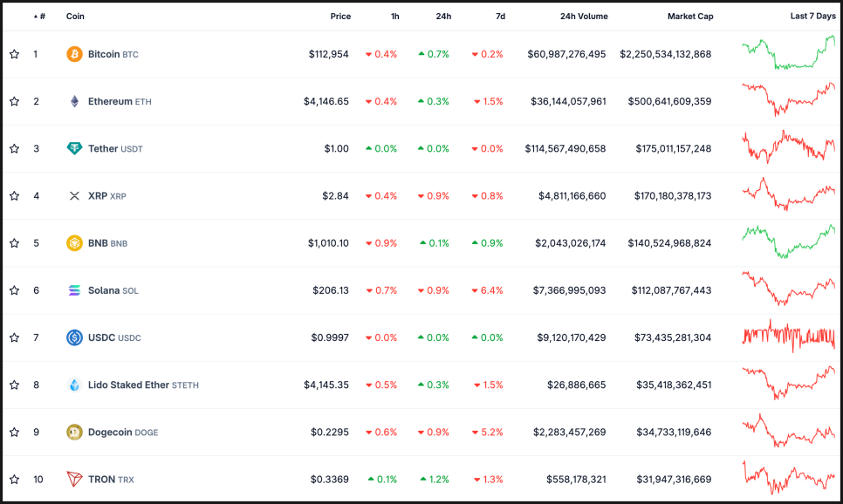
Task: Toggle the Solana favorite star
Action: 15,290
